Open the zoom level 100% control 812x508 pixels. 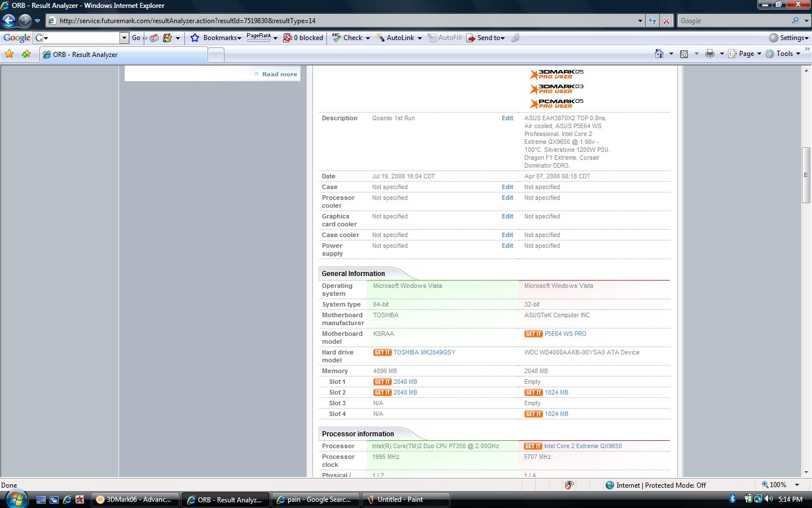click(780, 485)
